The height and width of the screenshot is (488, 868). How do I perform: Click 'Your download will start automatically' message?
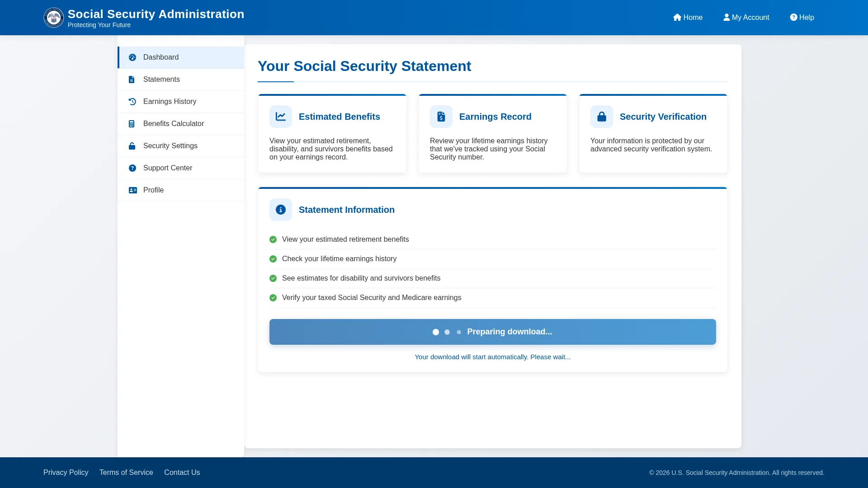(x=493, y=357)
